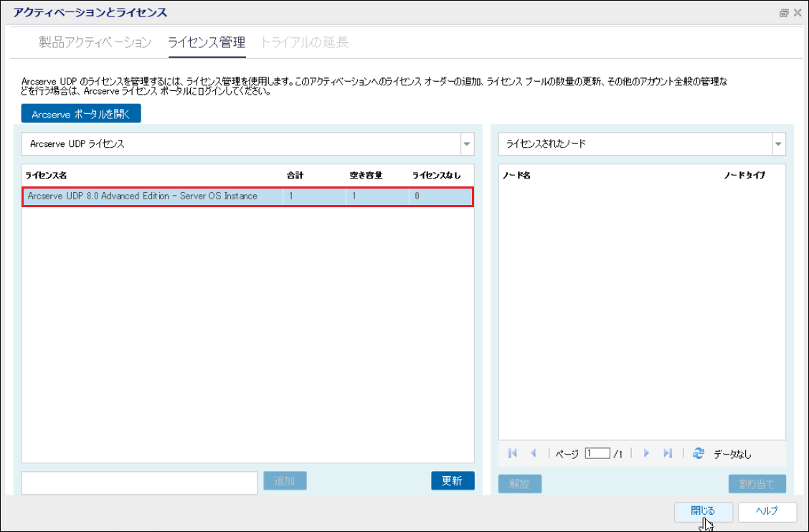Click the データなし status text

point(732,455)
